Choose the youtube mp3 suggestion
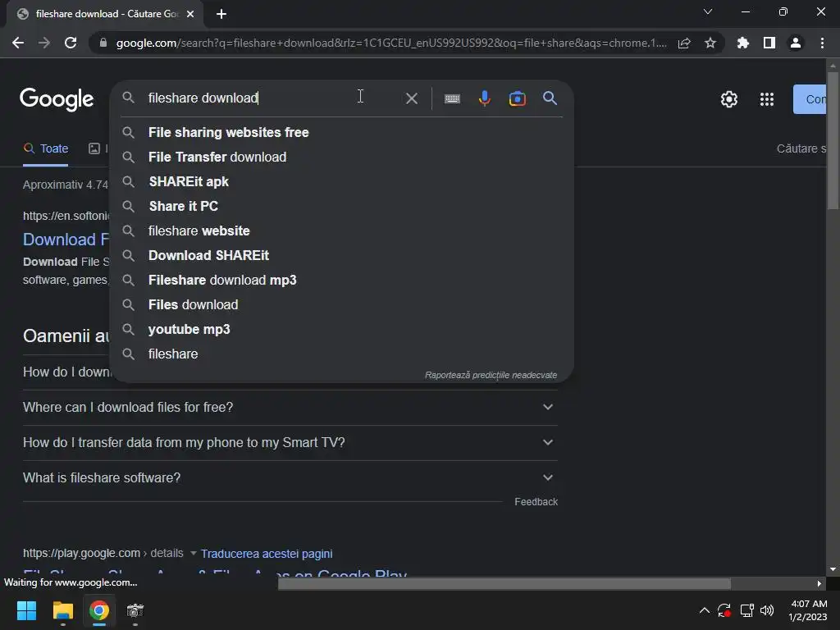The width and height of the screenshot is (840, 630). pyautogui.click(x=341, y=330)
